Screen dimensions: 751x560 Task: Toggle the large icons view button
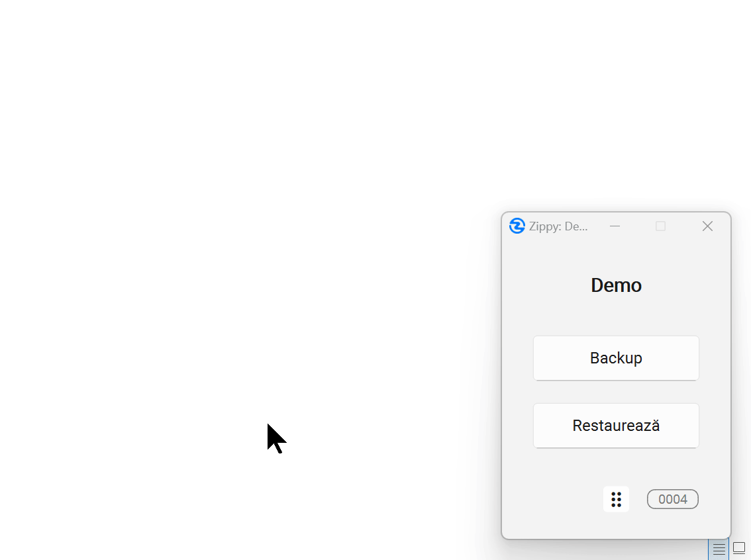(x=739, y=549)
